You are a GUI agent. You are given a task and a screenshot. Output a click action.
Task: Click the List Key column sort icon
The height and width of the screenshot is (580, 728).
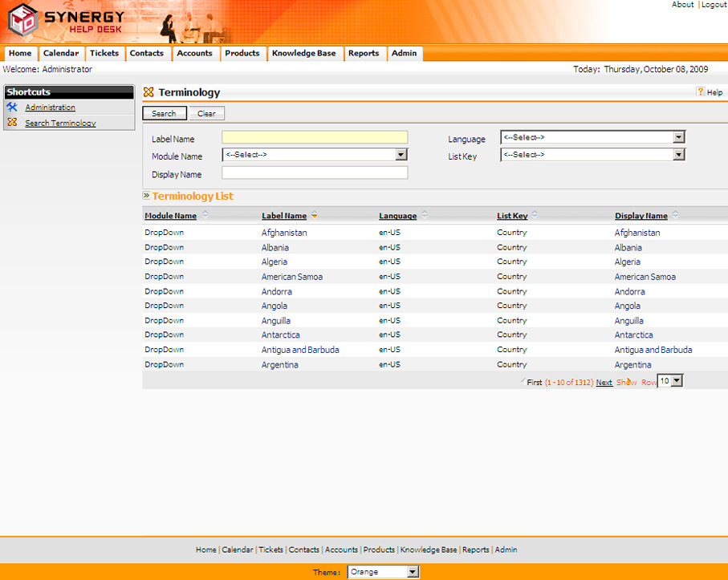click(535, 215)
